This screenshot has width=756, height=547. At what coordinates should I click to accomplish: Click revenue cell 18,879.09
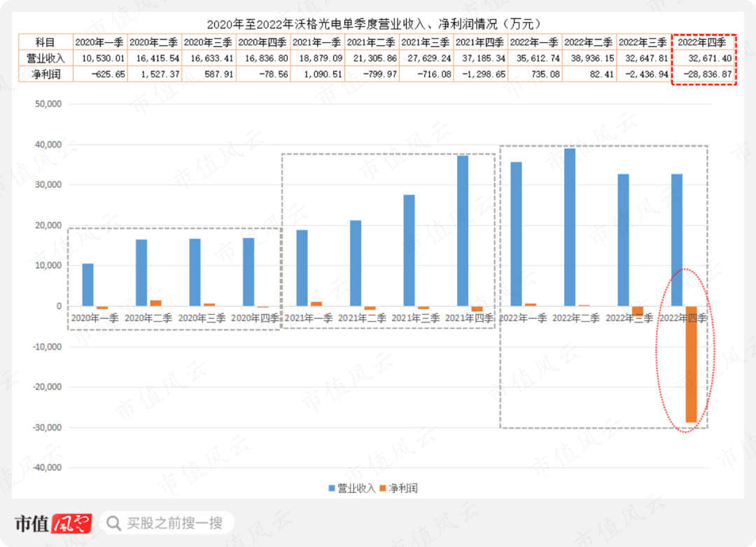317,58
